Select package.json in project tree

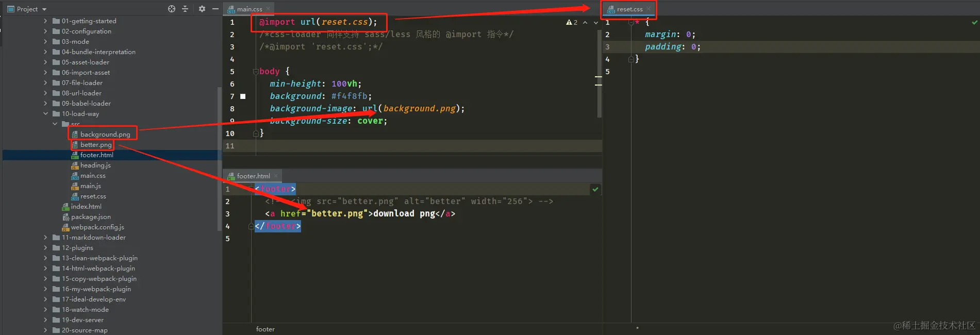91,217
